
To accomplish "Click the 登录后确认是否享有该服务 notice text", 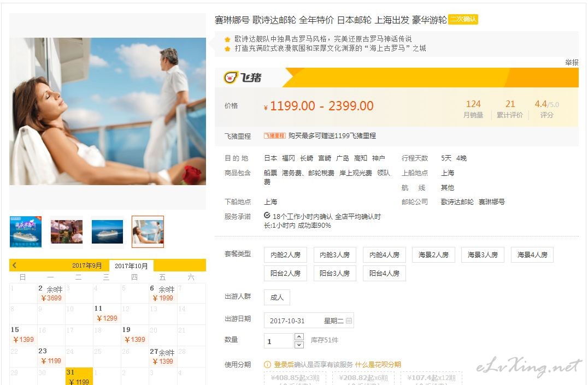I will pyautogui.click(x=314, y=364).
